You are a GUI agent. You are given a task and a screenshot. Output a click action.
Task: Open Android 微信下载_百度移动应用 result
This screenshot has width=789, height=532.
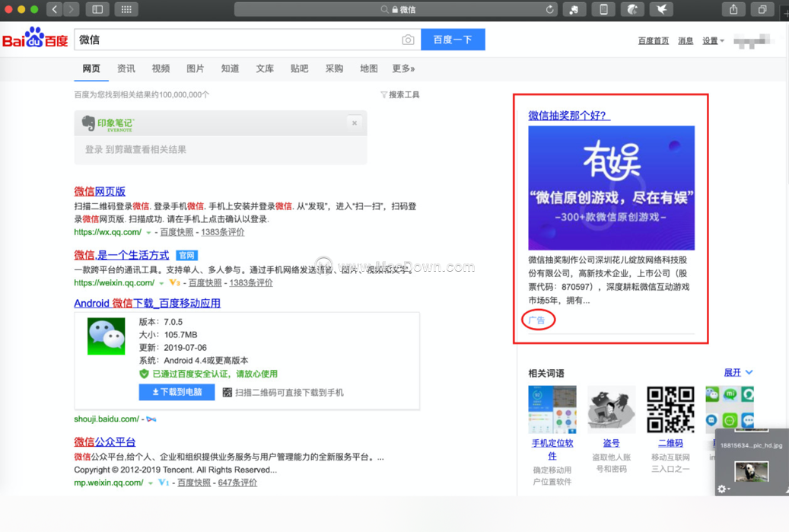pos(148,303)
